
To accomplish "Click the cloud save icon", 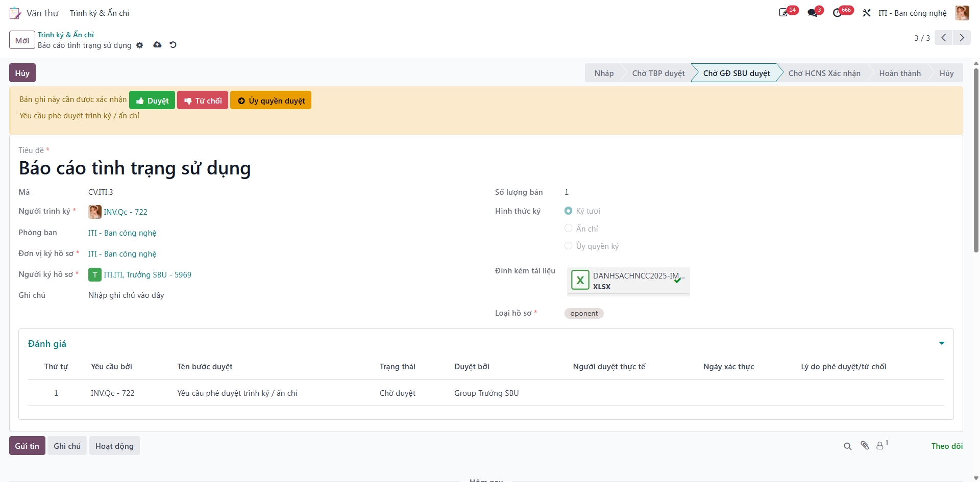I will pos(157,45).
